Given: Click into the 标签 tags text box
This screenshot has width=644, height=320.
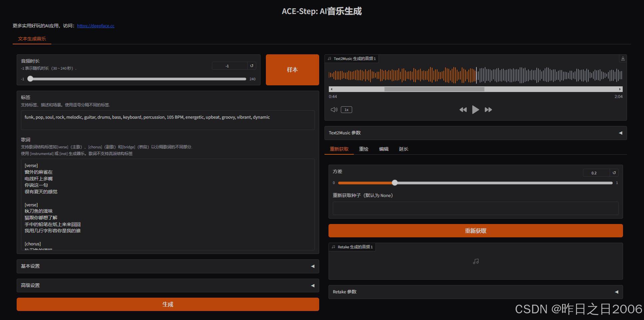Looking at the screenshot, I should click(x=168, y=120).
